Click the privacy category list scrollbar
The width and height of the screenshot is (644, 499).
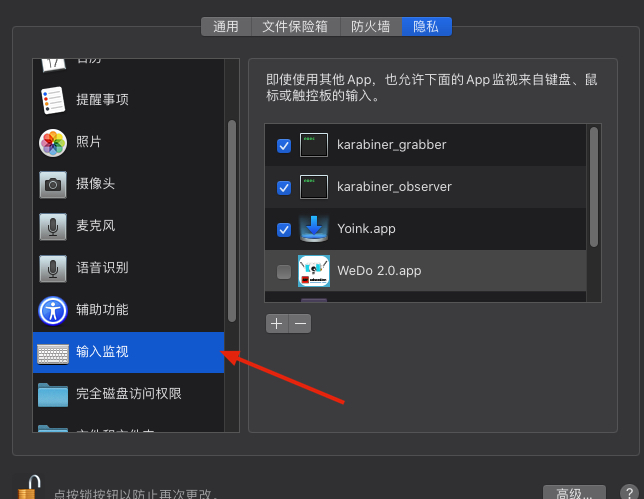(232, 221)
